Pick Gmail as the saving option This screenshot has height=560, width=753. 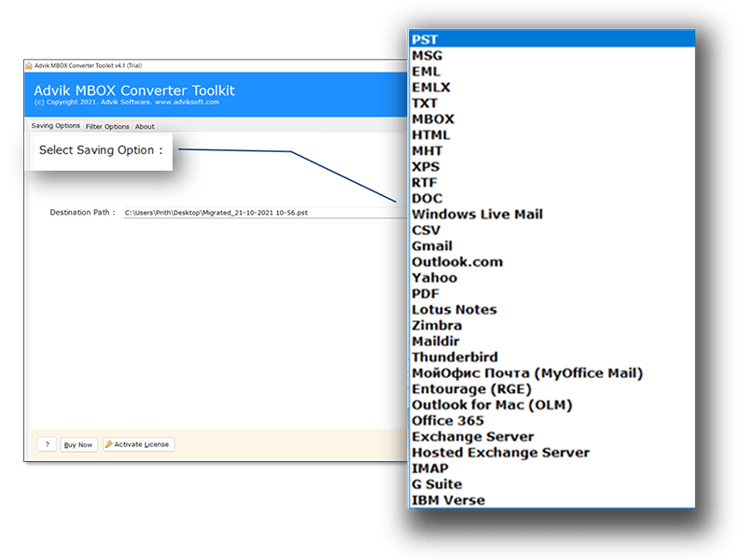(552, 245)
